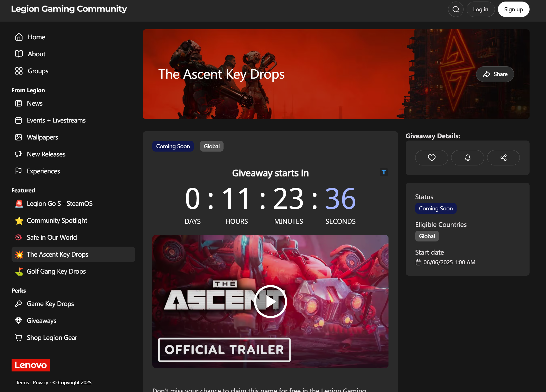This screenshot has width=546, height=392.
Task: Click the Giveaway starts in heading
Action: [270, 173]
